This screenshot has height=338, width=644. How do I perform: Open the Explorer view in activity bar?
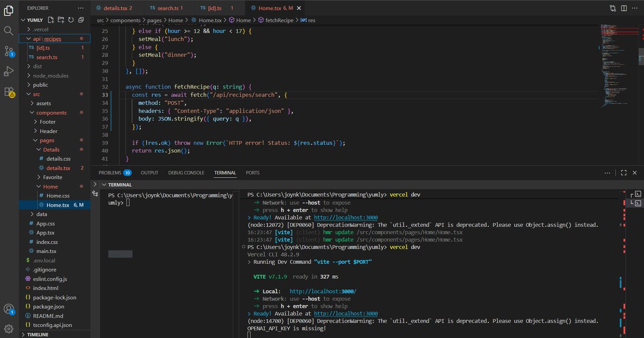9,10
